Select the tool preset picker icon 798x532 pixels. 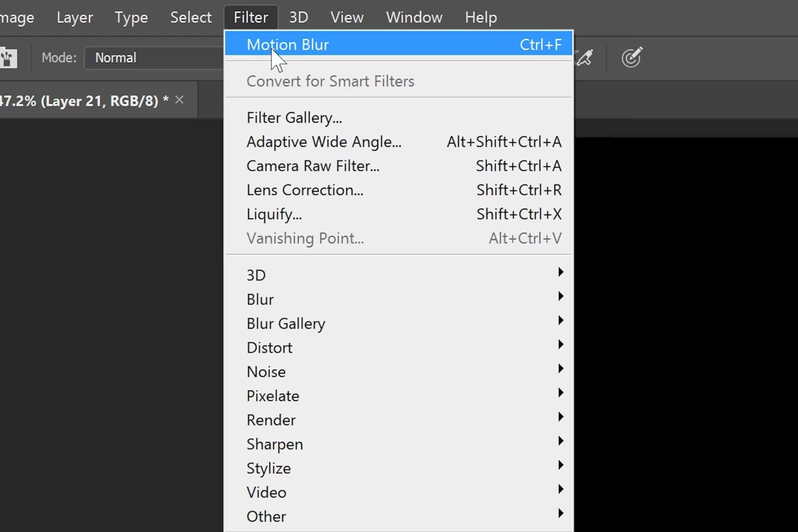[x=9, y=57]
